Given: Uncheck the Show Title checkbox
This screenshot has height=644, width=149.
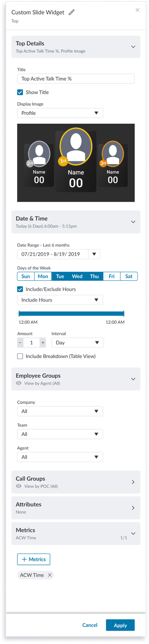Looking at the screenshot, I should tap(20, 92).
